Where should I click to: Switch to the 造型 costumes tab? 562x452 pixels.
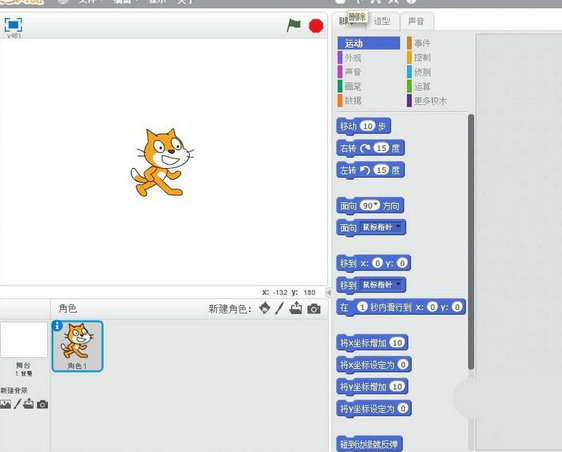click(x=382, y=22)
